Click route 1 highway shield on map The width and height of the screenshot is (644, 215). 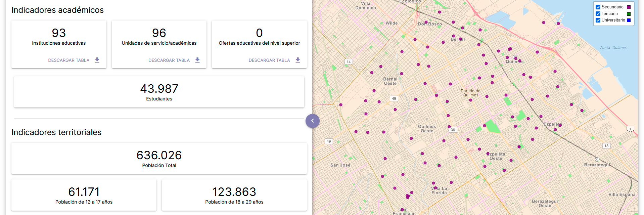[x=630, y=129]
